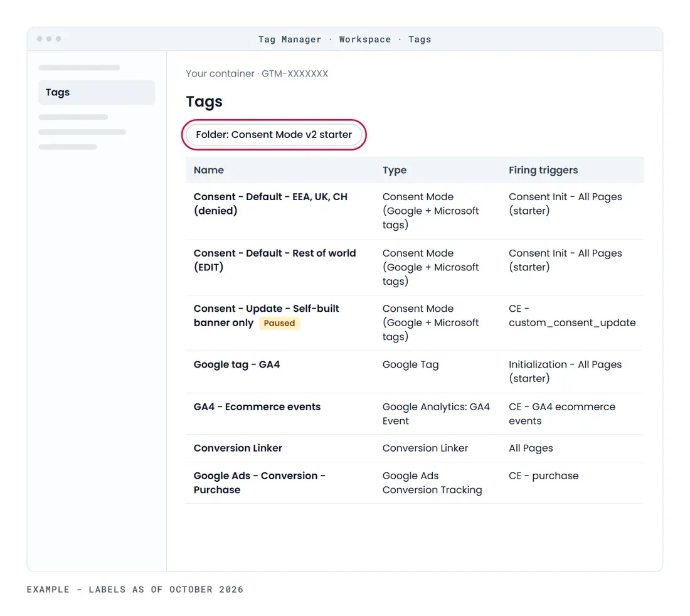
Task: Open tag Consent - Default - Rest of world (EDIT)
Action: point(275,260)
